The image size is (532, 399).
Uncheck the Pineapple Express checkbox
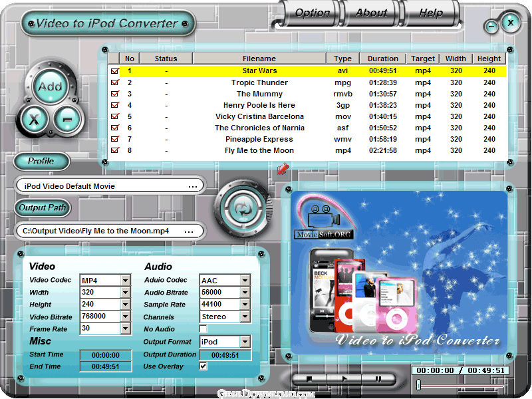click(x=115, y=139)
